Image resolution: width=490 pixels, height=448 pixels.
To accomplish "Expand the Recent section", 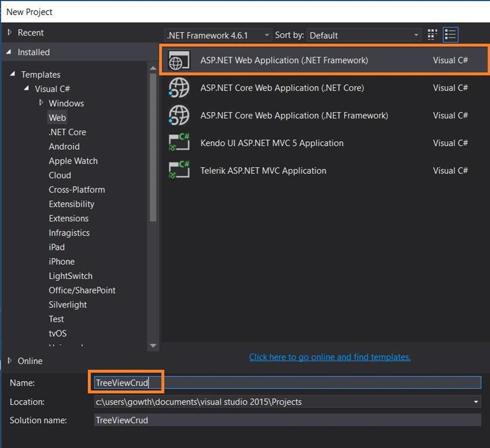I will tap(10, 32).
